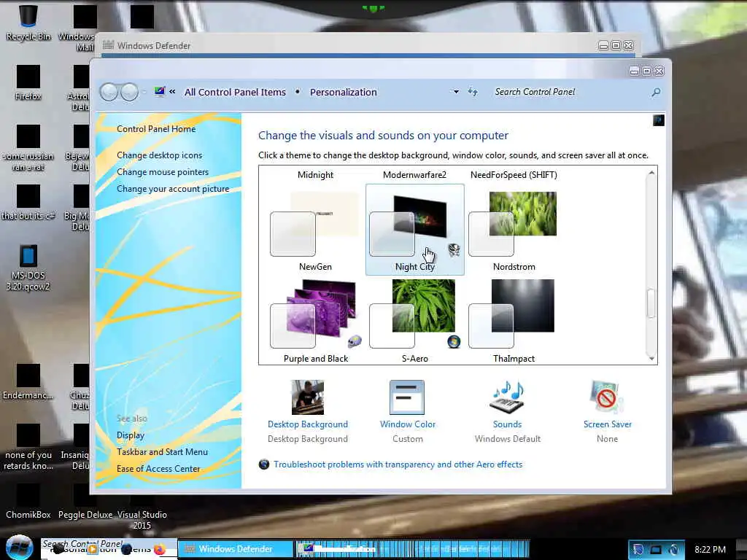747x560 pixels.
Task: Open the Peggle Deluxe desktop shortcut
Action: click(85, 502)
